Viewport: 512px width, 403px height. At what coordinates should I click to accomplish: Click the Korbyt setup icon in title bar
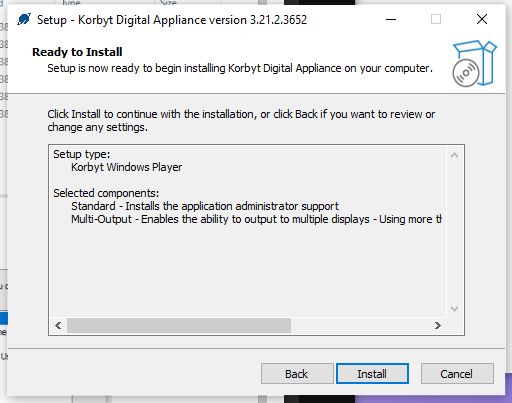click(x=24, y=19)
